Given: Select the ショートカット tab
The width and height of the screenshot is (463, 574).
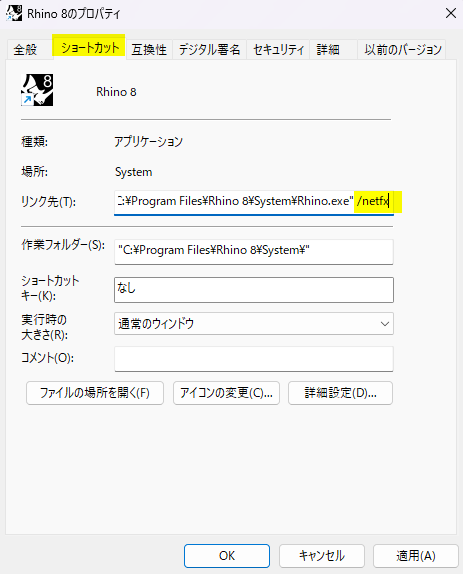Looking at the screenshot, I should click(x=90, y=48).
